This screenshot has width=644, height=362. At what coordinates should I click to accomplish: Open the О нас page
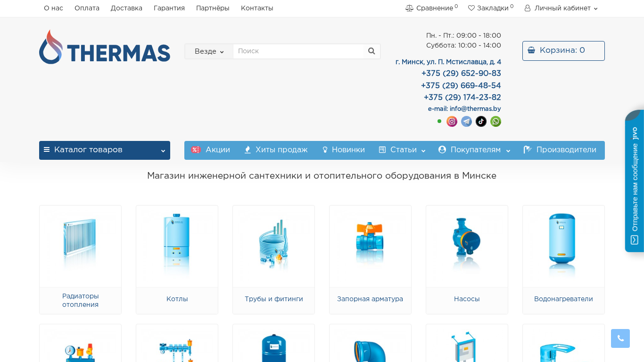coord(53,8)
